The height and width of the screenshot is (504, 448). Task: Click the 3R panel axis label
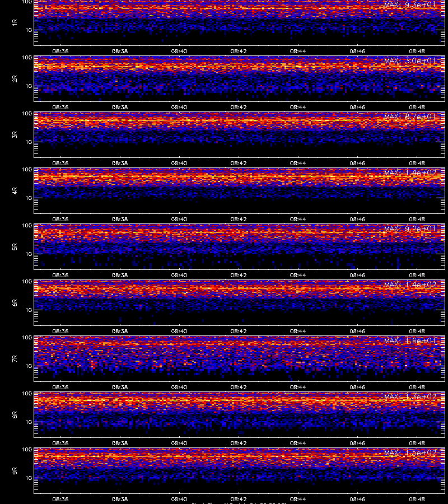(15, 134)
